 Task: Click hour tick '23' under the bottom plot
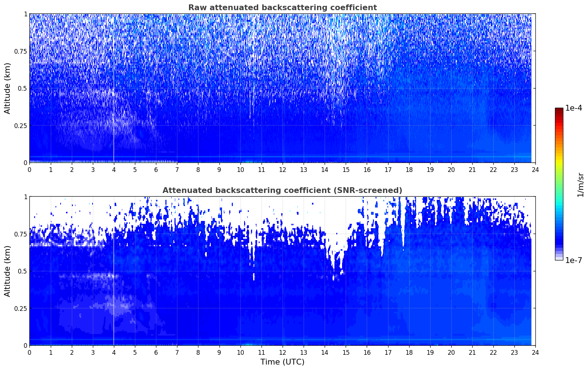[514, 352]
